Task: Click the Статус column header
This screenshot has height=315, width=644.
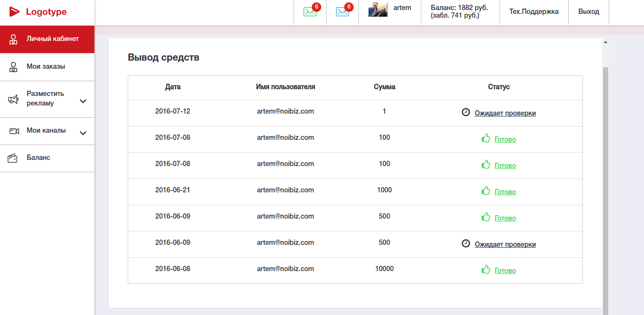Action: click(x=499, y=87)
